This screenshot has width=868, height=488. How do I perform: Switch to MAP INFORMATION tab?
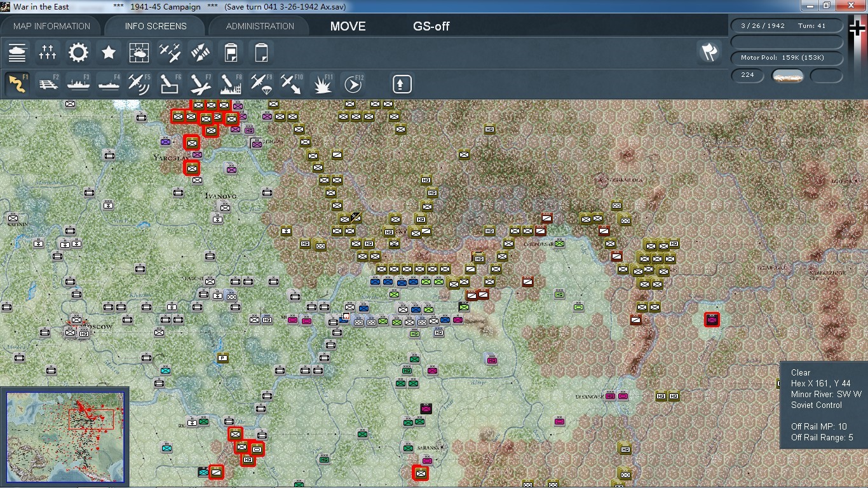tap(52, 26)
